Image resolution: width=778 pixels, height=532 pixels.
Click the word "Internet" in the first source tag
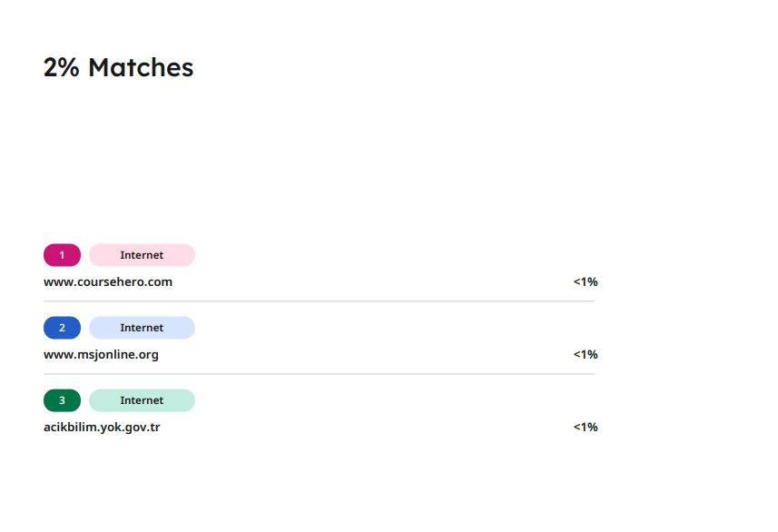pos(142,255)
